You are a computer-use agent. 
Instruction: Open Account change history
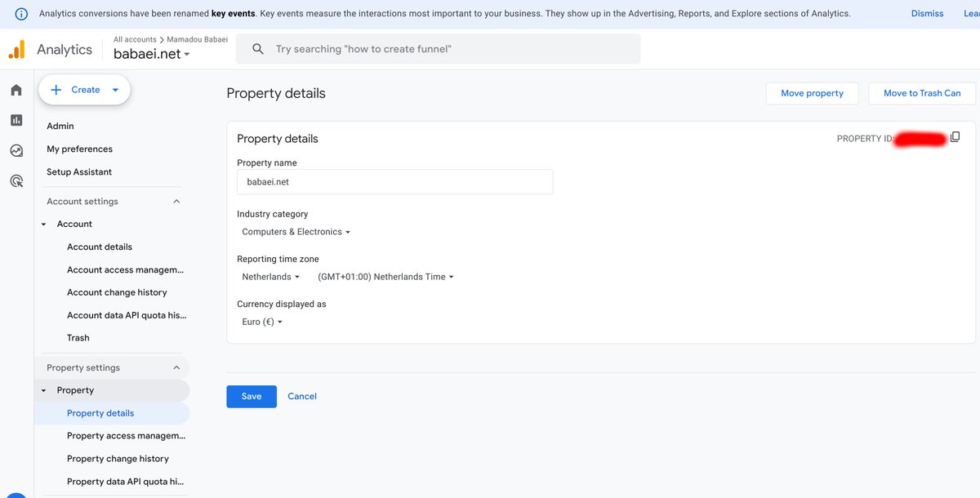117,292
